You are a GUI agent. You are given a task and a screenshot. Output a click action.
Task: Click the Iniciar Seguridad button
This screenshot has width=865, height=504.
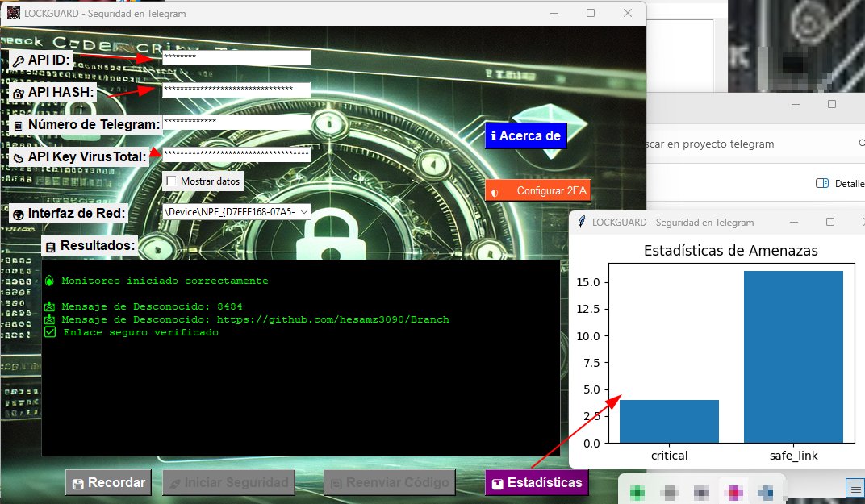click(x=228, y=482)
